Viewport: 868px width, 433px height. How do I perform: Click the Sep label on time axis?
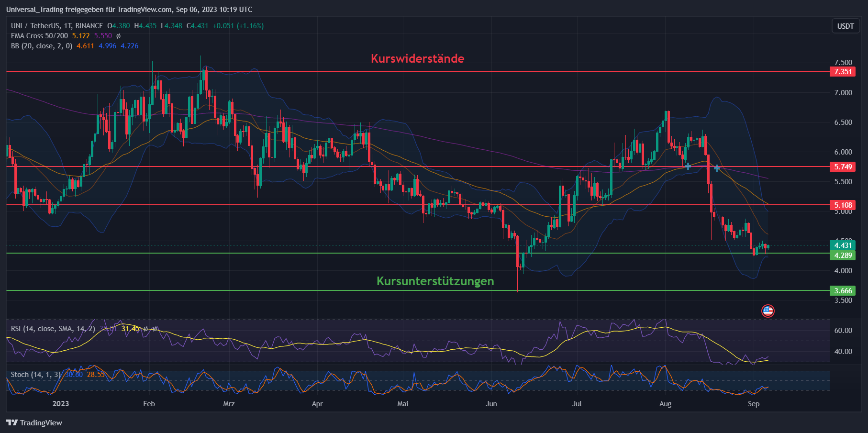click(x=754, y=404)
